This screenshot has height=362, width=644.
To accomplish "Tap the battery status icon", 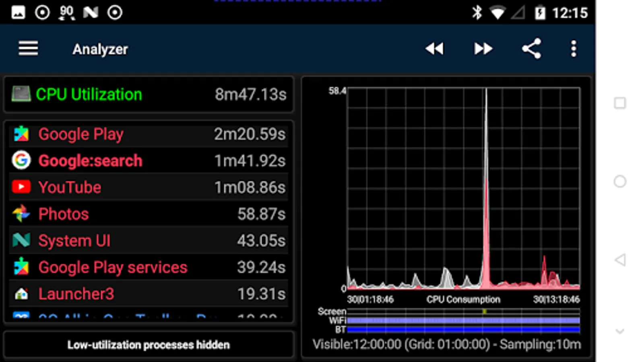I will [540, 13].
